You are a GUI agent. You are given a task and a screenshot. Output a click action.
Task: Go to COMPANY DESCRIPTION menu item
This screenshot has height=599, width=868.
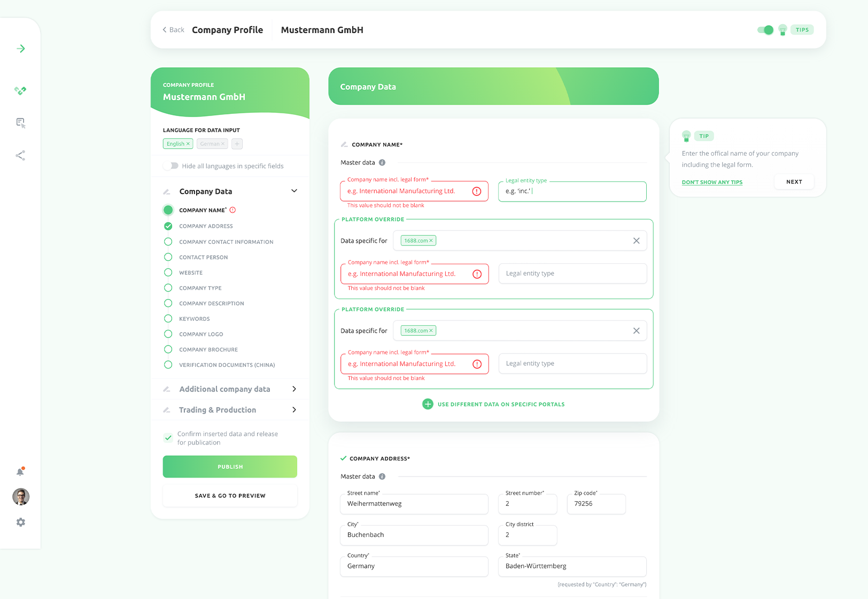pyautogui.click(x=212, y=304)
